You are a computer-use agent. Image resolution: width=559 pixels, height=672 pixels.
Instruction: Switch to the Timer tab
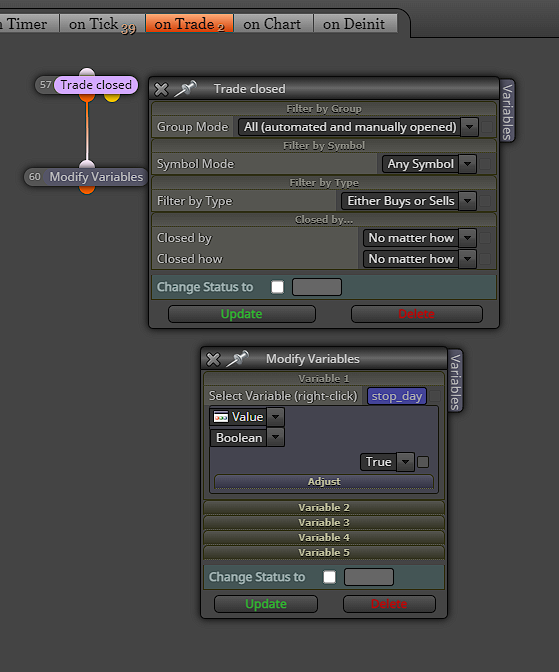click(x=28, y=24)
